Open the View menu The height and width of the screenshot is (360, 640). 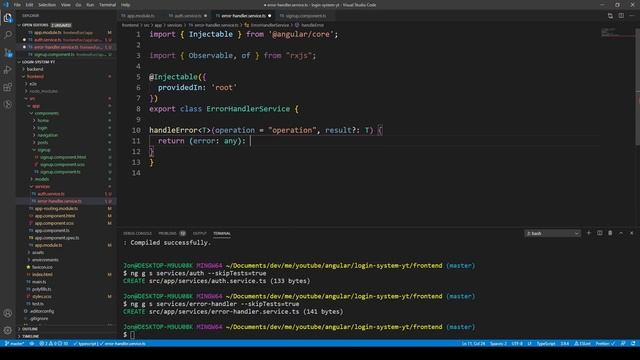click(65, 5)
